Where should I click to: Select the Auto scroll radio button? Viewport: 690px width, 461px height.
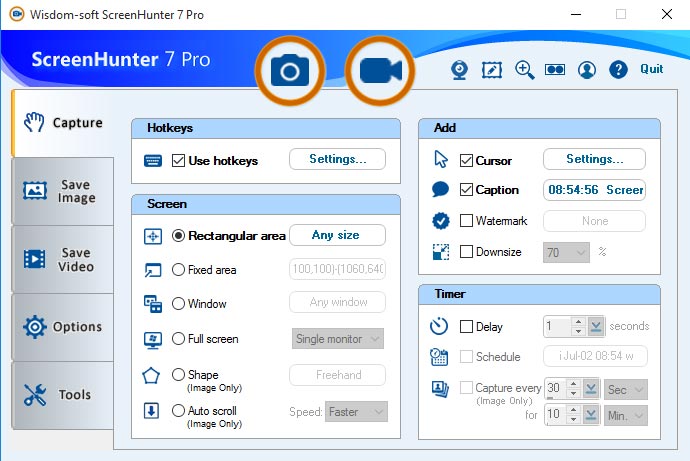click(x=178, y=410)
